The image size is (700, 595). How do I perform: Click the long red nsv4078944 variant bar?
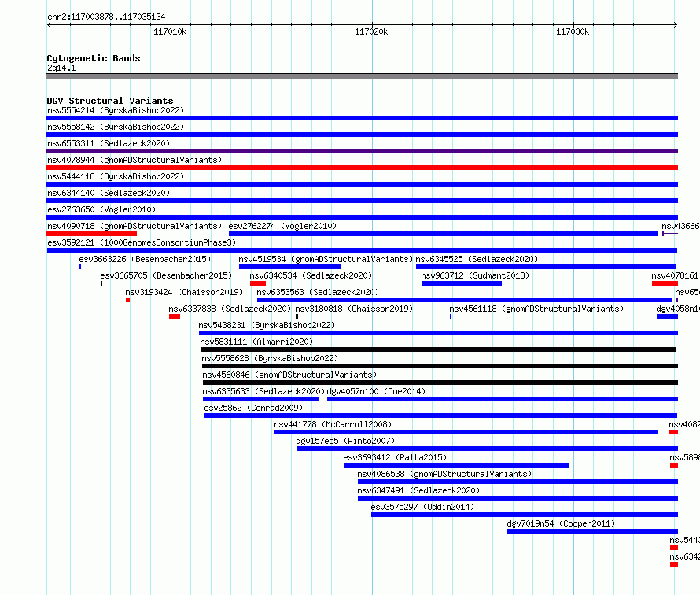[362, 168]
